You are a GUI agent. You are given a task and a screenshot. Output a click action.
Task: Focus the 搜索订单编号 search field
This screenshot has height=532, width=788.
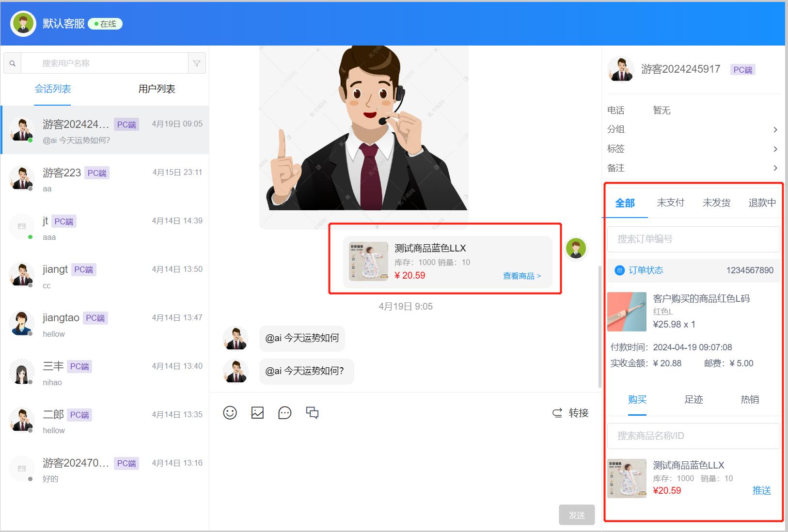(x=693, y=239)
